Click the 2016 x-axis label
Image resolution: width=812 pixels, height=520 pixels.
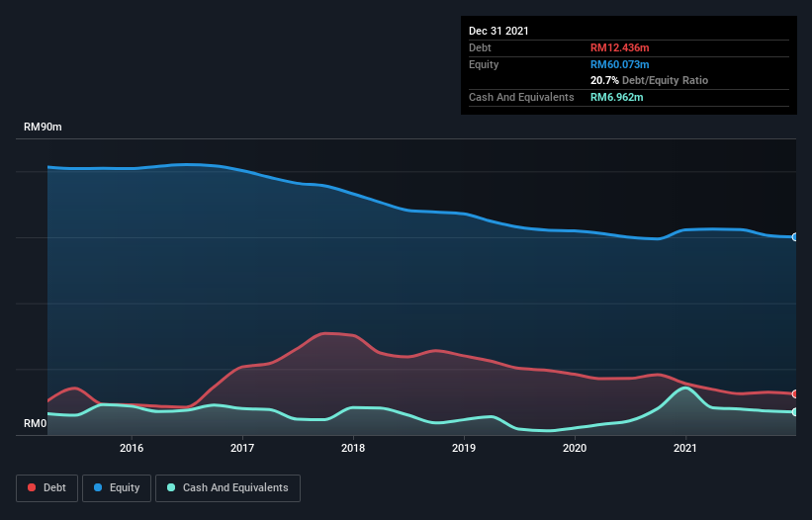pos(132,448)
